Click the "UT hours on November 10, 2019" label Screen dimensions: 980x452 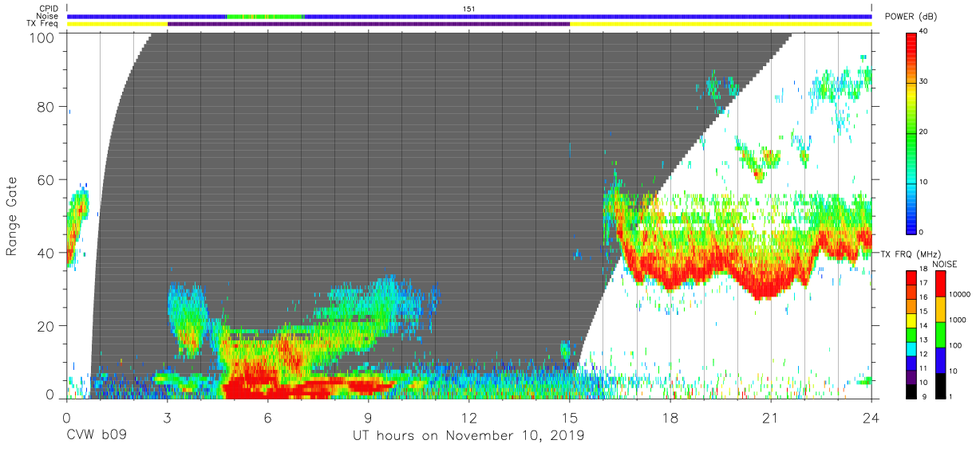468,436
